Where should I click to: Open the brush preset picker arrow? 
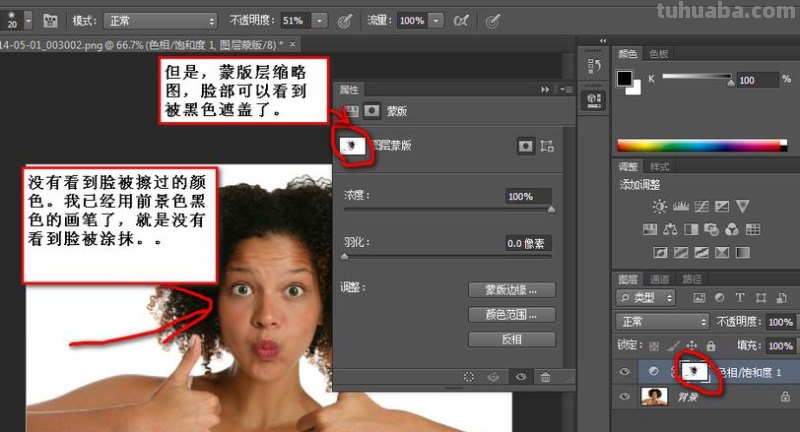(28, 20)
